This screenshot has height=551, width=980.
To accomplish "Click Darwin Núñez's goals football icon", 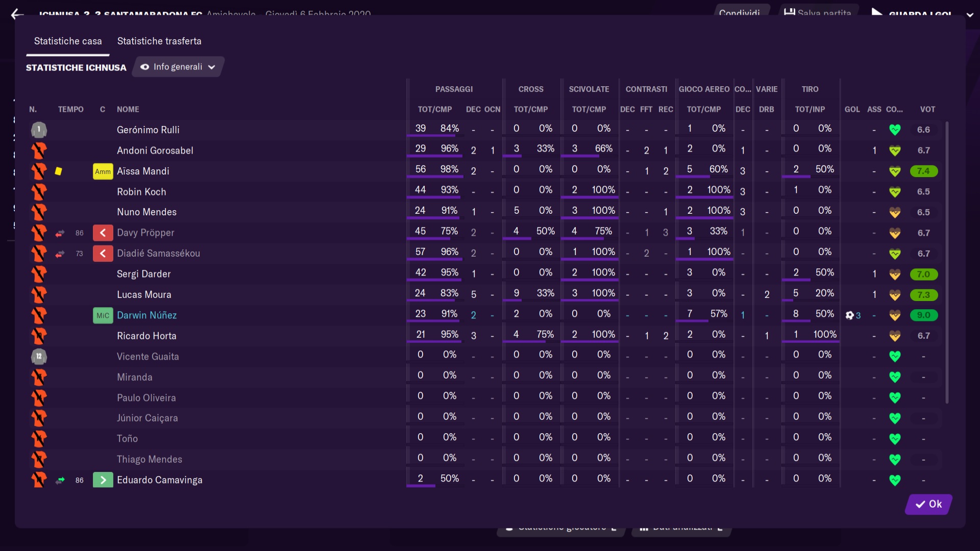I will tap(849, 315).
